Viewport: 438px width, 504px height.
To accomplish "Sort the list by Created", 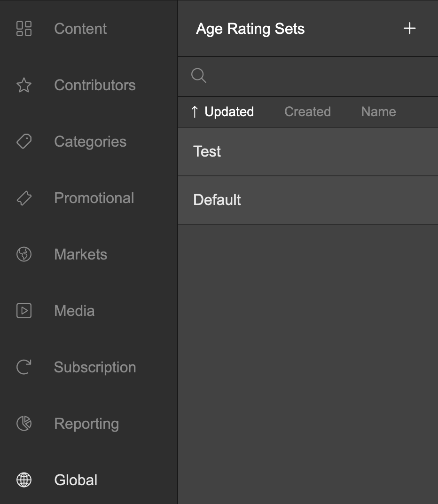I will click(x=307, y=112).
